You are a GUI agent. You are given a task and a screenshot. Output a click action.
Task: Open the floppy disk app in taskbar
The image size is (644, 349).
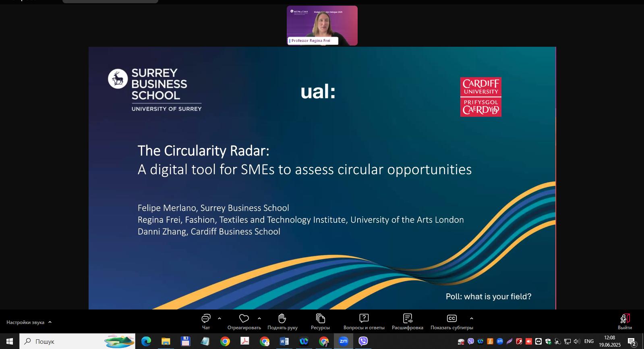click(x=185, y=341)
